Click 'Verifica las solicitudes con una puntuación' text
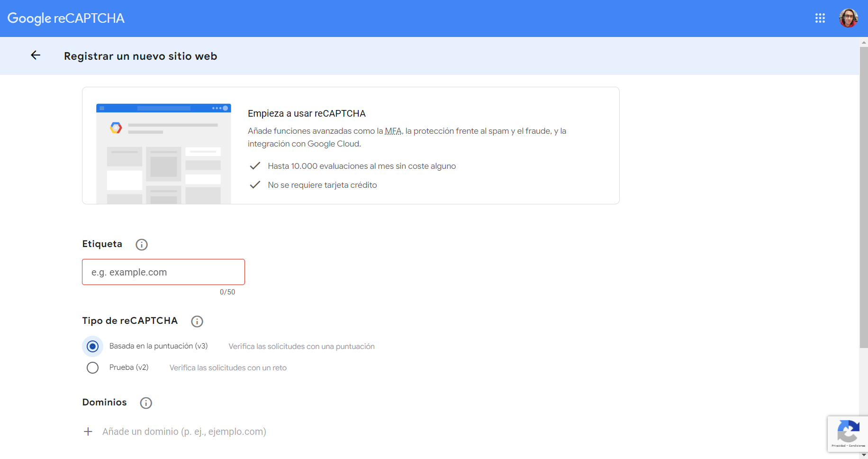 302,347
